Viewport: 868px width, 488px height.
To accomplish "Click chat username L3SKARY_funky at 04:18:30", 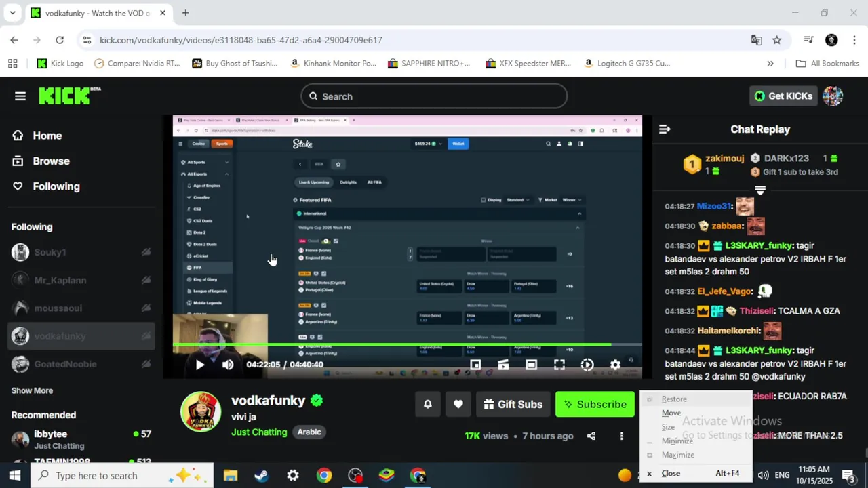I will tap(759, 245).
